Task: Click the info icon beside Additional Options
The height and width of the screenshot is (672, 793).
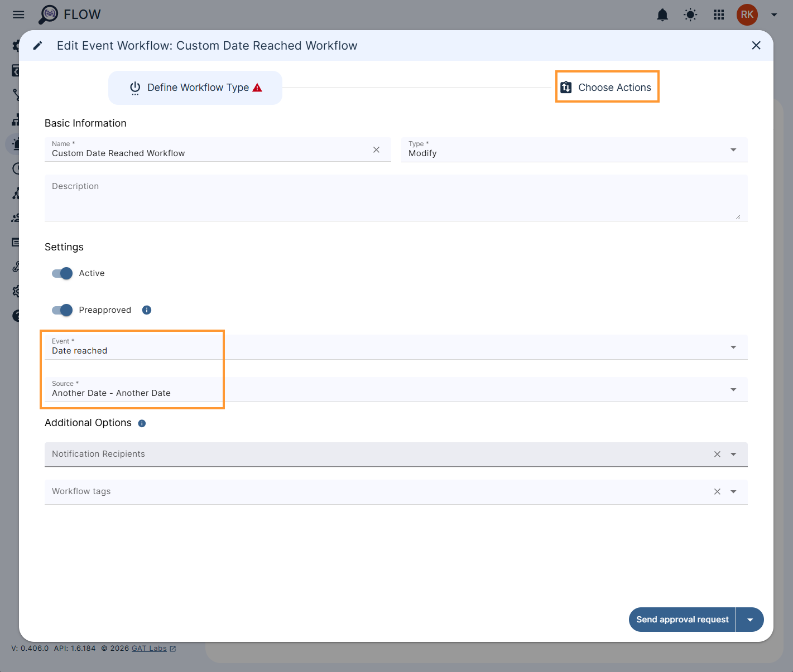Action: click(142, 423)
